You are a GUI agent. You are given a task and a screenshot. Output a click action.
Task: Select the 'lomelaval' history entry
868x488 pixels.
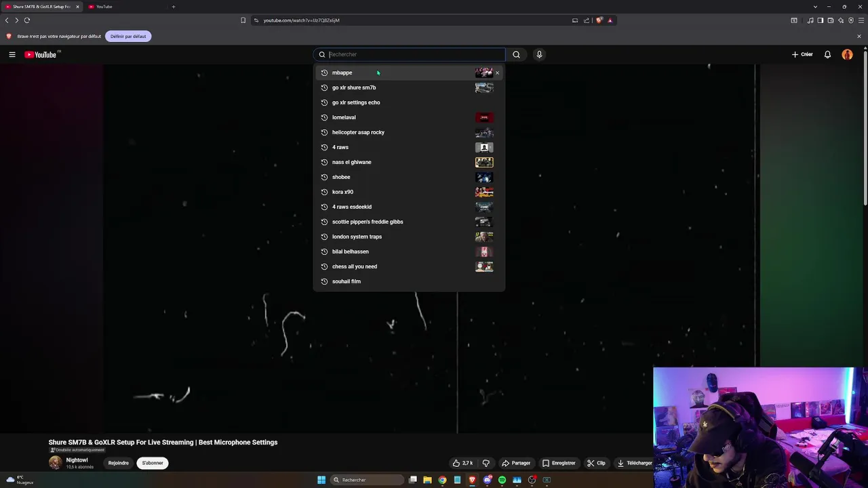click(409, 117)
